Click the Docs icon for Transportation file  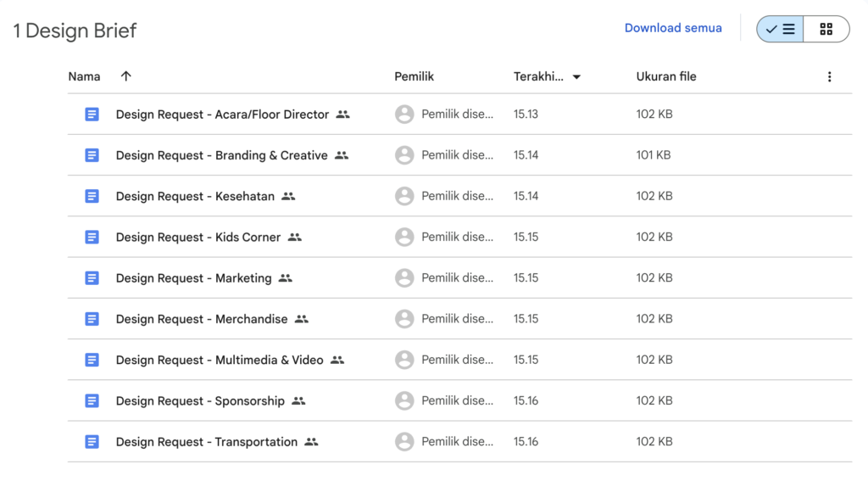pos(92,442)
